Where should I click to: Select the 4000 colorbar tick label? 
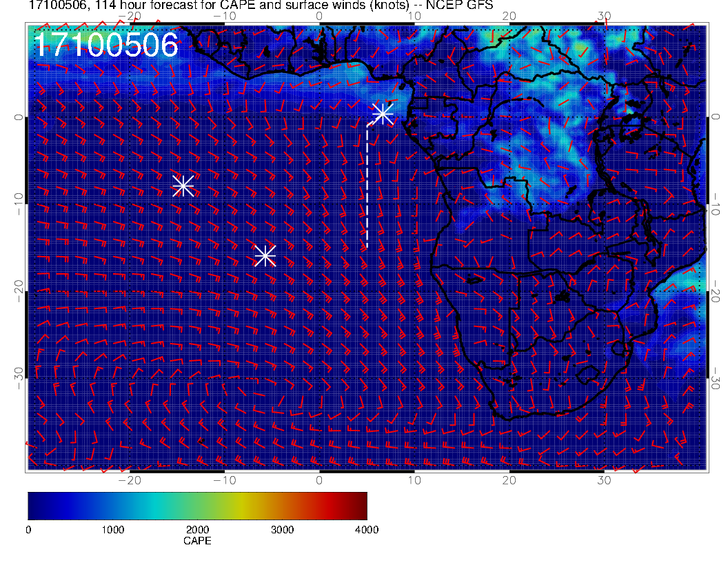(x=366, y=530)
